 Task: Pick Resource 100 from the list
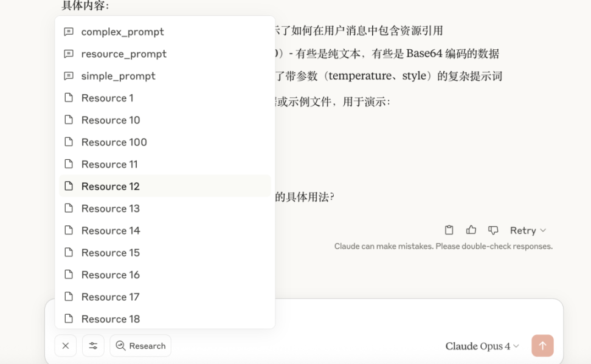click(114, 142)
